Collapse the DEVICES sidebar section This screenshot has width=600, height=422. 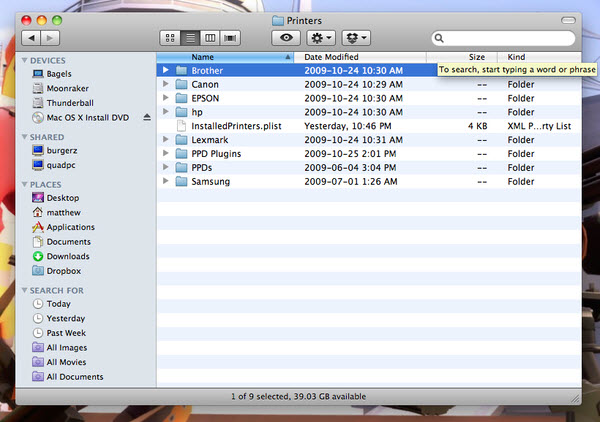[24, 60]
